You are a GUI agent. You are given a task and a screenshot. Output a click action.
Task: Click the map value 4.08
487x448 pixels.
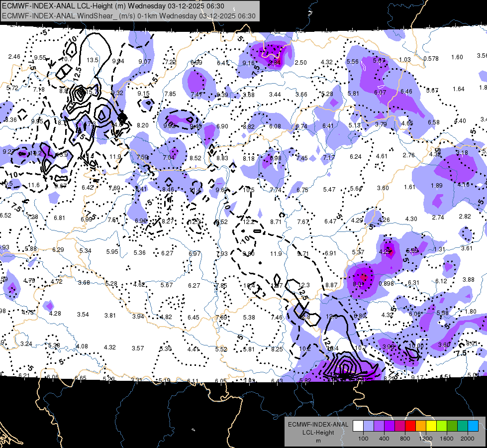(x=82, y=346)
